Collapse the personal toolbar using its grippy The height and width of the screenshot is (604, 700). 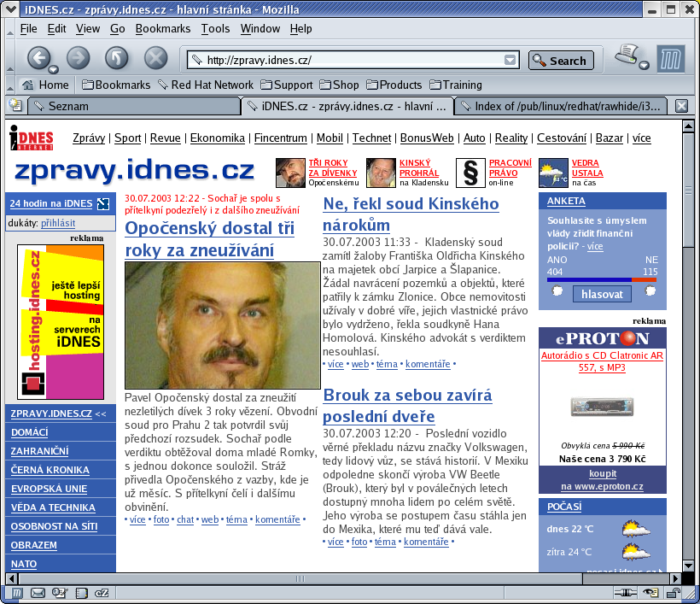pos(10,85)
